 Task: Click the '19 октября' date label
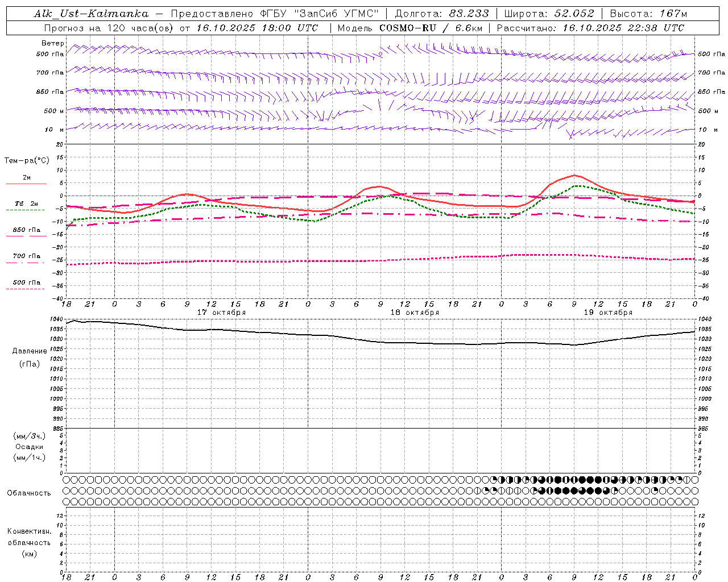pyautogui.click(x=608, y=313)
